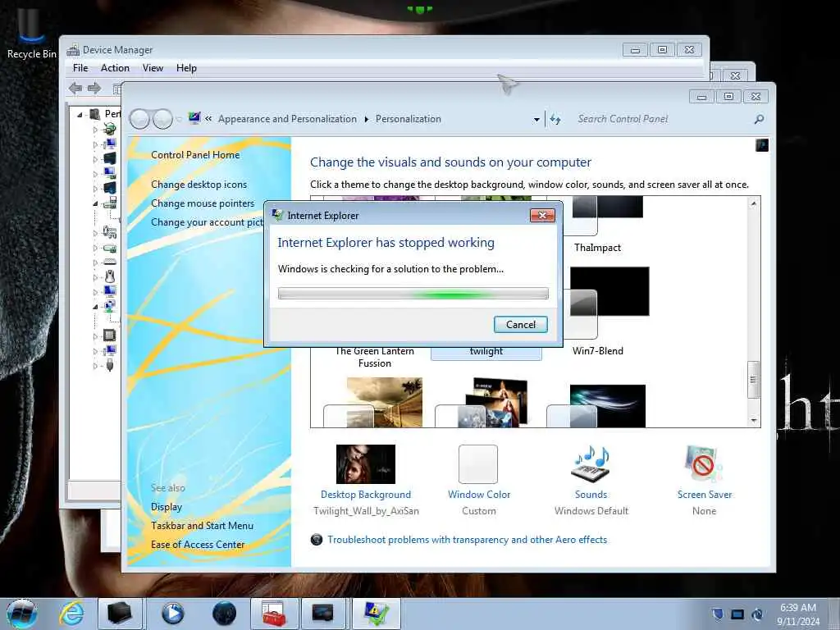Click the theme list scroll-down arrow
This screenshot has height=630, width=840.
coord(753,421)
